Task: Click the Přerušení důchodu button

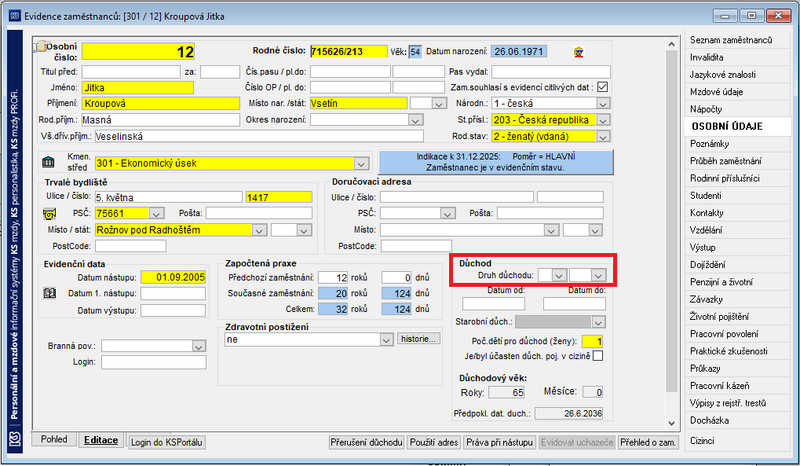Action: pos(367,443)
